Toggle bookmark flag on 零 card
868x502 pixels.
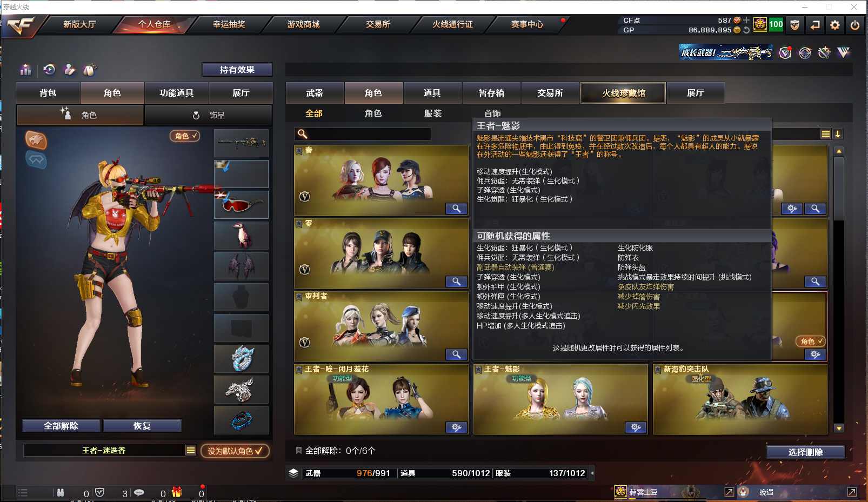[299, 223]
